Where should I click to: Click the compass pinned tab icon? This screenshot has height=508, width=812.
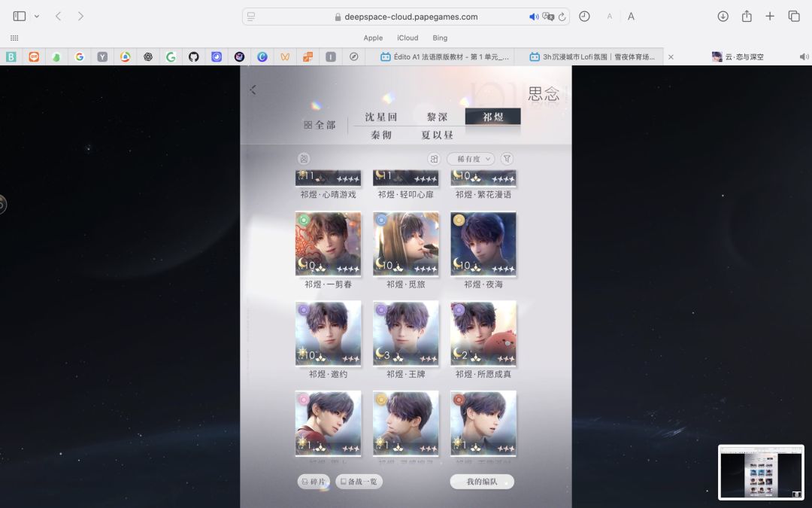[x=353, y=57]
